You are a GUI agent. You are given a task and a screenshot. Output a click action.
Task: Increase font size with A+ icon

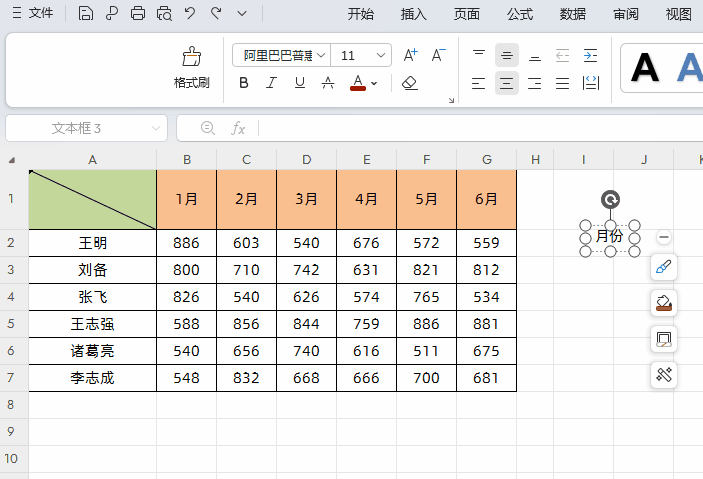(410, 56)
